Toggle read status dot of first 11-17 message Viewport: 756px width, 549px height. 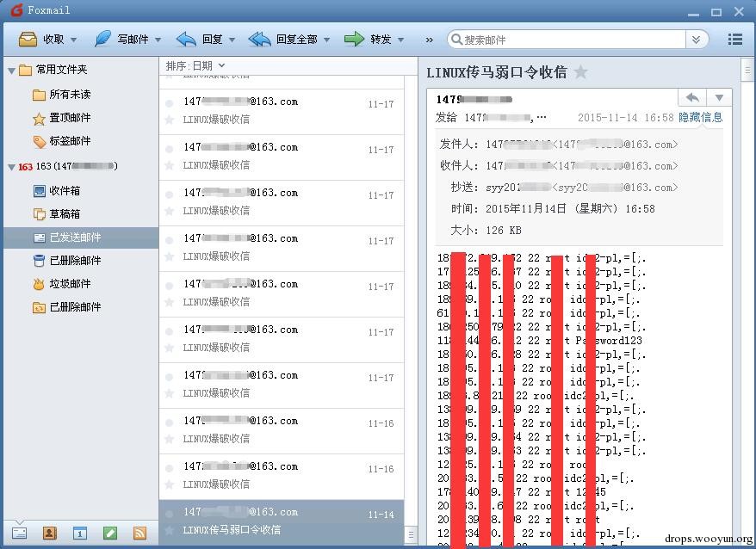(170, 103)
